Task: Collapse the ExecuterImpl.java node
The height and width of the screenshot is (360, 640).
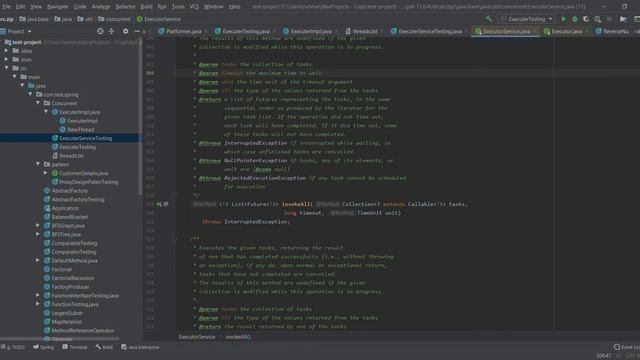Action: 46,112
